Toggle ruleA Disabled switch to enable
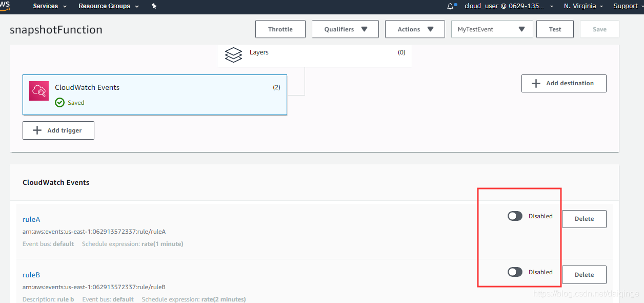Screen dimensions: 644x303 point(515,216)
